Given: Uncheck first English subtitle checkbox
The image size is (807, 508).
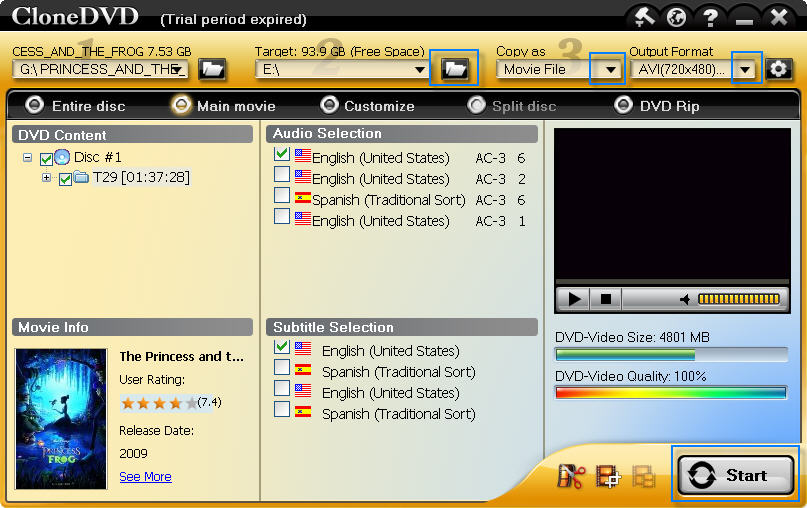Looking at the screenshot, I should (282, 346).
